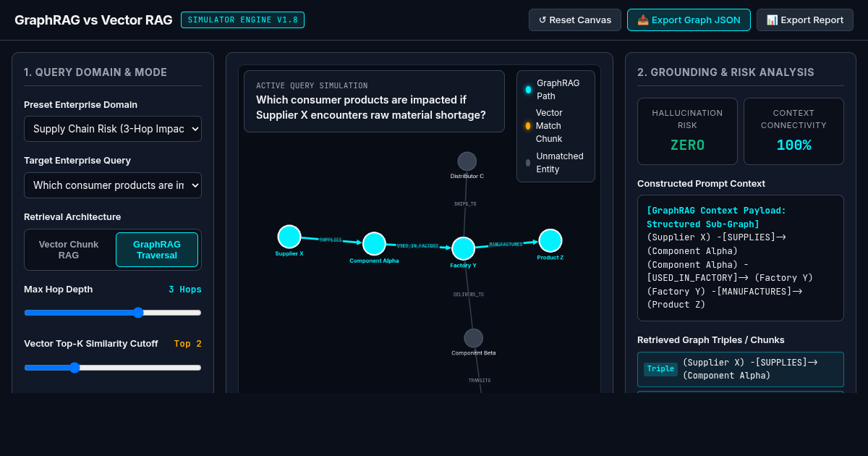Select the Distributor C graph node
Screen dimensions: 868x456
tap(467, 161)
